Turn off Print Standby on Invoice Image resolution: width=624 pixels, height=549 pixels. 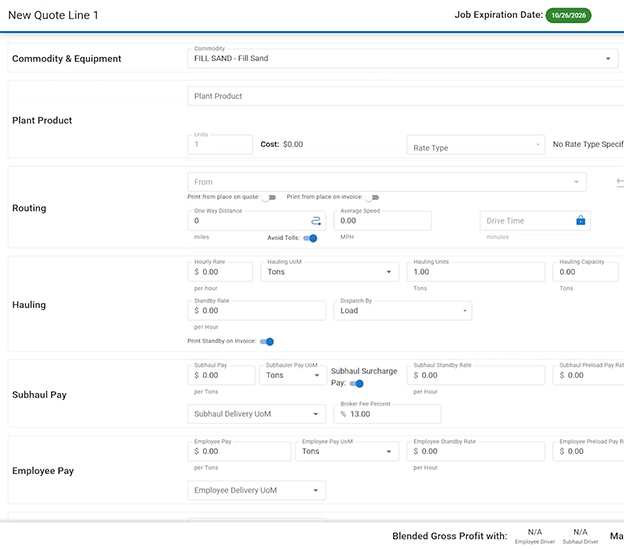point(267,342)
